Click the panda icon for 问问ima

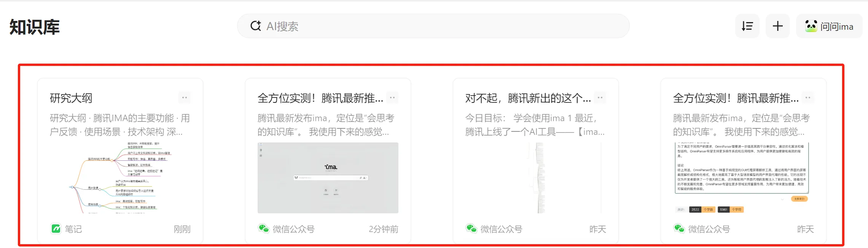pos(811,26)
